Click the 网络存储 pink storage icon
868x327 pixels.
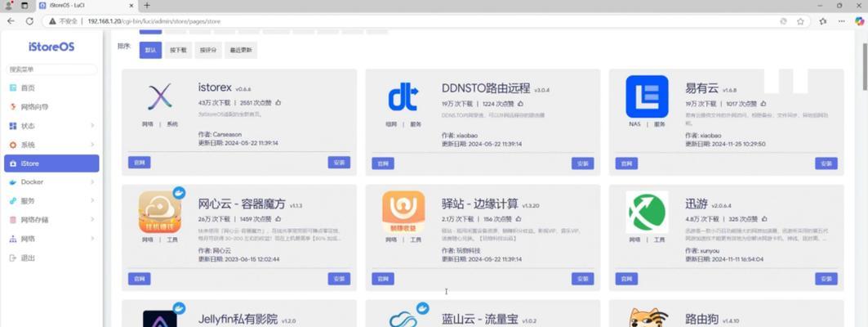pos(13,219)
